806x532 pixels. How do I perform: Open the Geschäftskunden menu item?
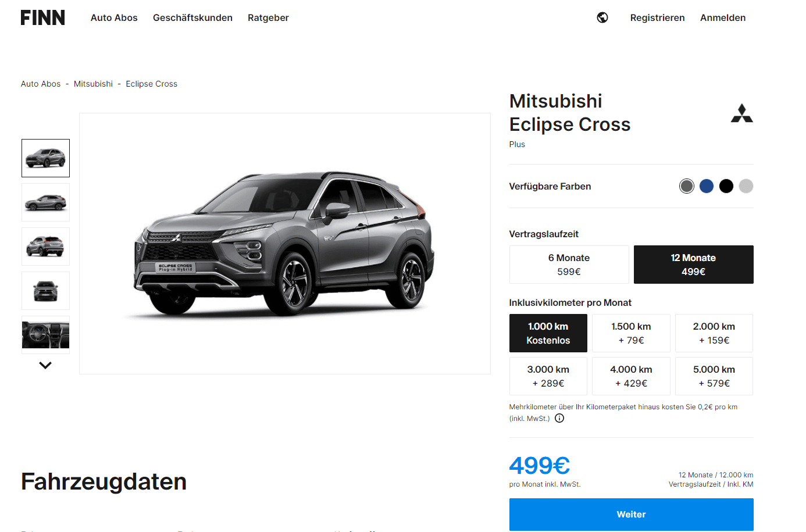point(192,17)
